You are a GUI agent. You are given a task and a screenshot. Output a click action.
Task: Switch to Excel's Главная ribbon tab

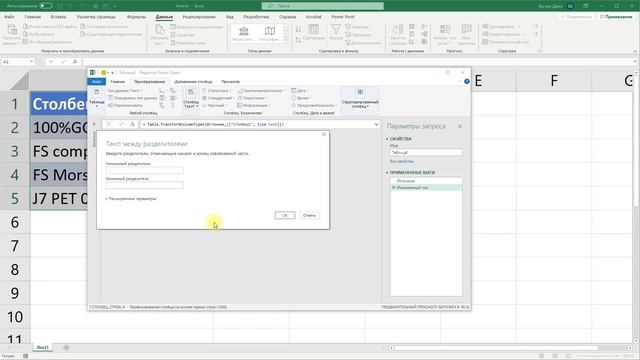(33, 17)
